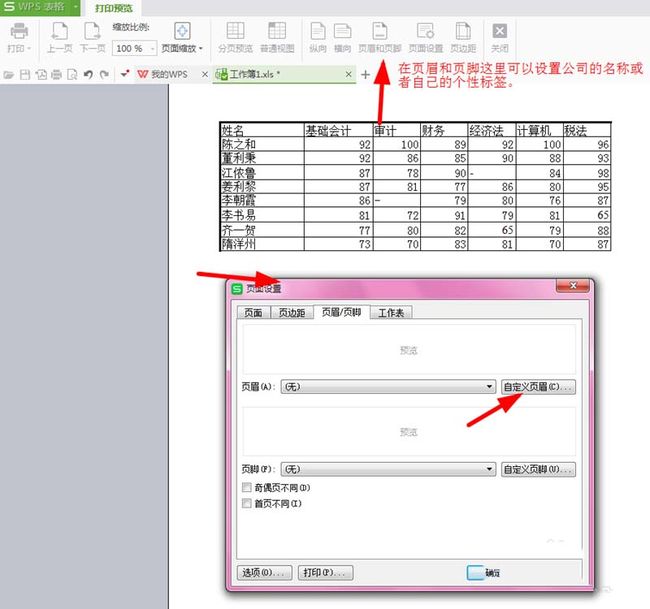650x609 pixels.
Task: Click the 基础会计 column header cell
Action: [x=338, y=130]
